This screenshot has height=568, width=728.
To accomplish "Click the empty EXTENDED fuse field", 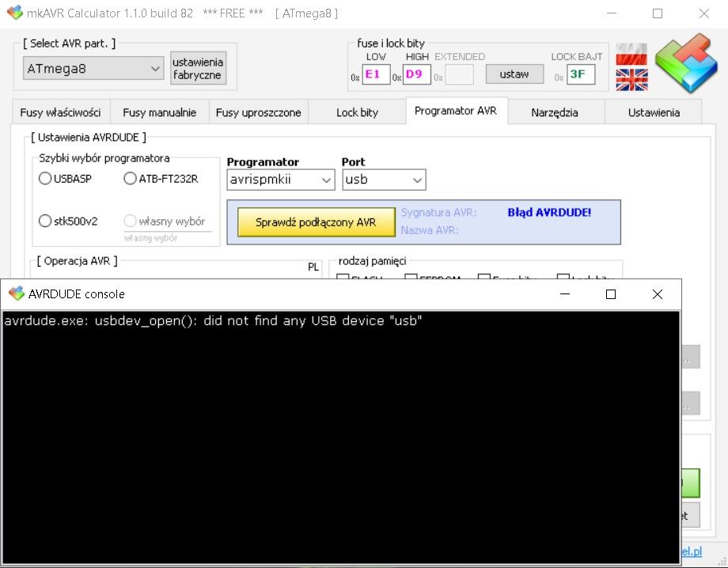I will (x=459, y=74).
